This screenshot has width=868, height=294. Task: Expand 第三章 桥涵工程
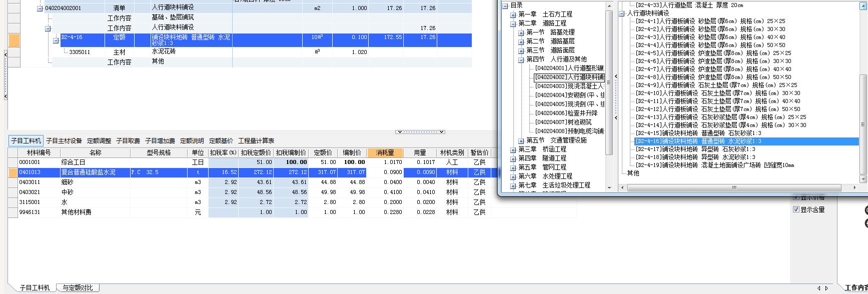(513, 149)
